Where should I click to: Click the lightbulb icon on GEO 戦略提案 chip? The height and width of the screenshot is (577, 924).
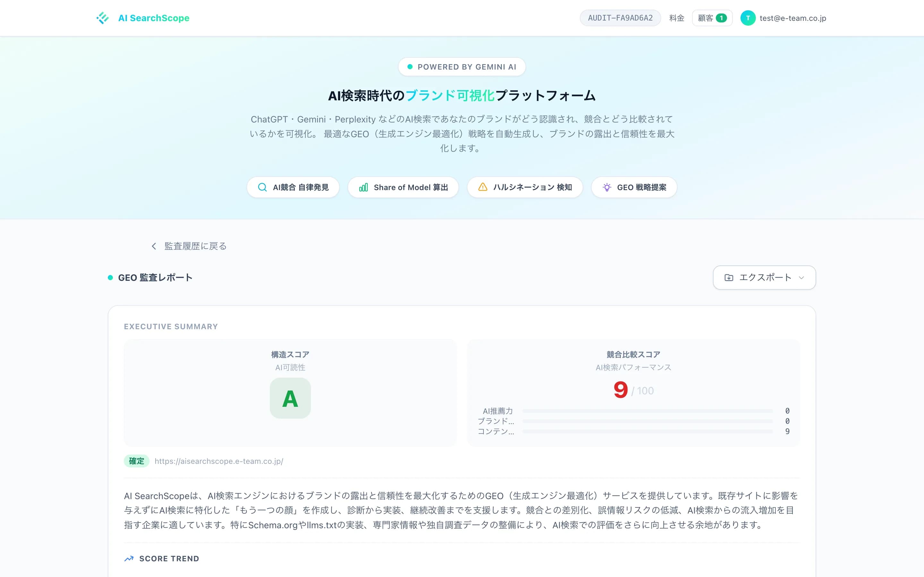click(x=607, y=187)
